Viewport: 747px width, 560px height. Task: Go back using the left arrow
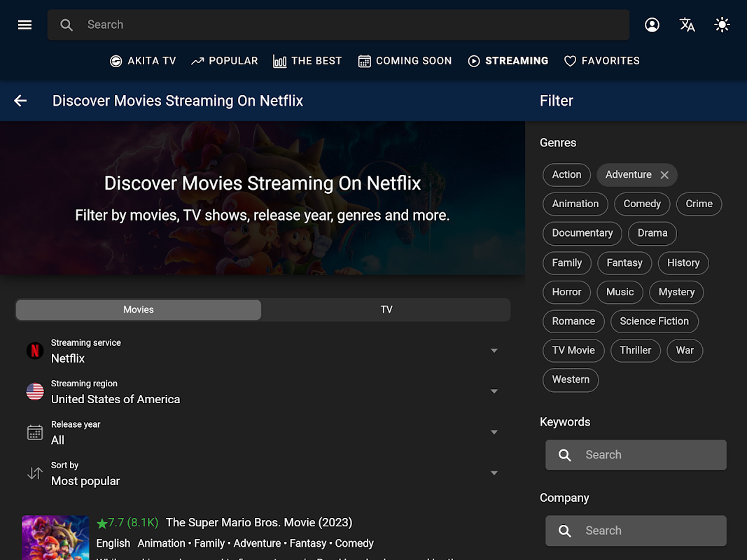click(20, 101)
